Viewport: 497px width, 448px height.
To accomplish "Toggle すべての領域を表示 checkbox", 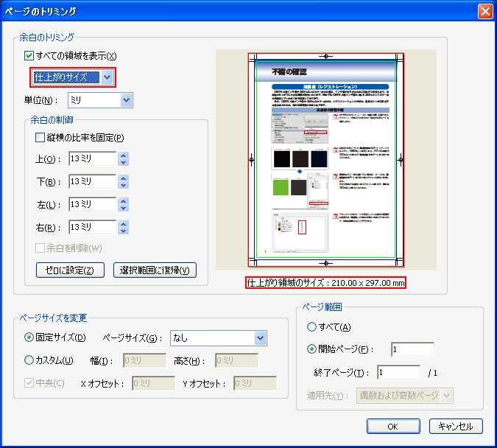I will point(29,56).
